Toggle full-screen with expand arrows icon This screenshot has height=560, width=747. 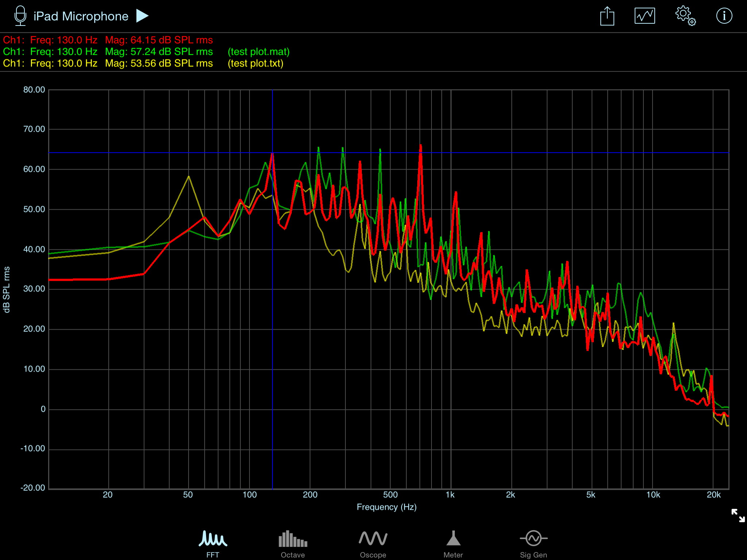pos(738,516)
